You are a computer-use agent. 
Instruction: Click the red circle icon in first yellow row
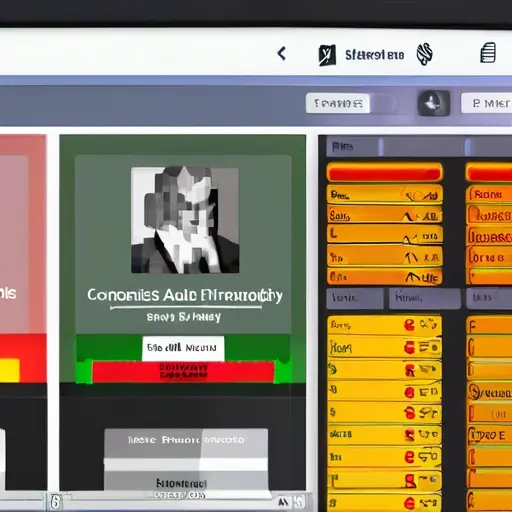coord(409,325)
